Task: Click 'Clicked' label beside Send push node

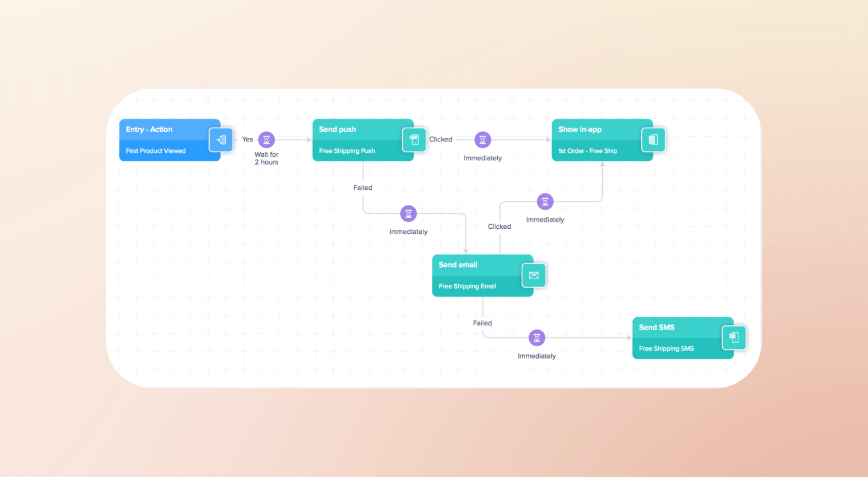Action: tap(441, 140)
